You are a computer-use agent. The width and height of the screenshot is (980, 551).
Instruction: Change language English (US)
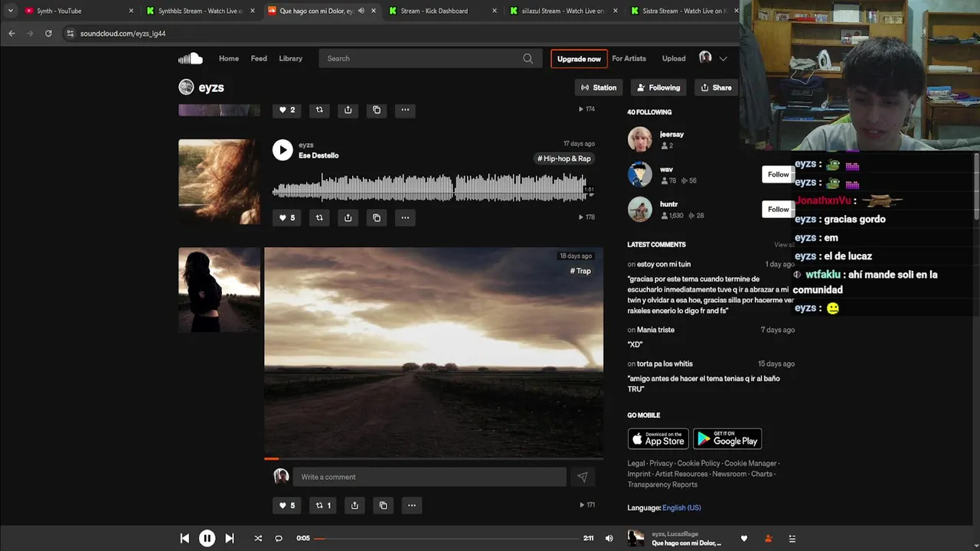681,507
